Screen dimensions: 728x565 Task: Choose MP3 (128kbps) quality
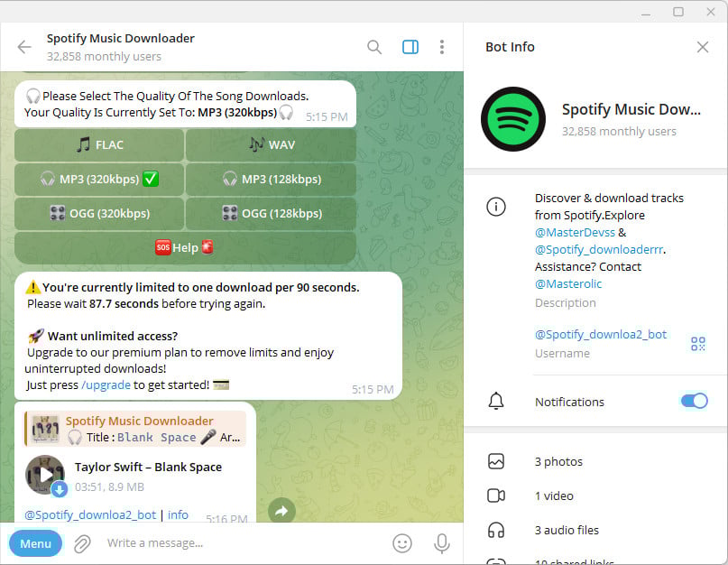coord(272,179)
